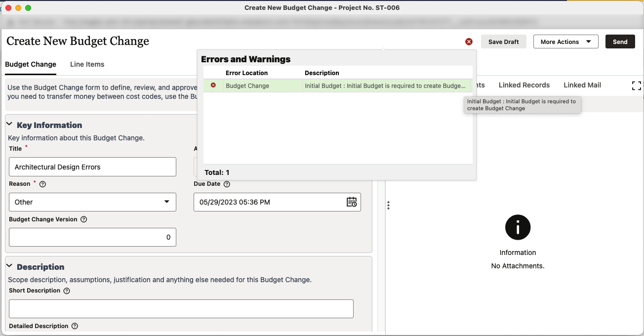Click the help icon beside Due Date

pyautogui.click(x=227, y=184)
